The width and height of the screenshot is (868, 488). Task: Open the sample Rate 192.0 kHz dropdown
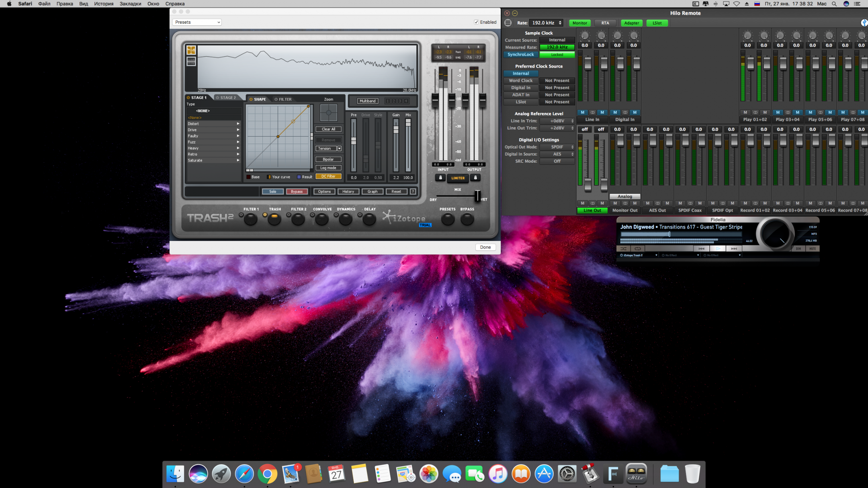[547, 23]
